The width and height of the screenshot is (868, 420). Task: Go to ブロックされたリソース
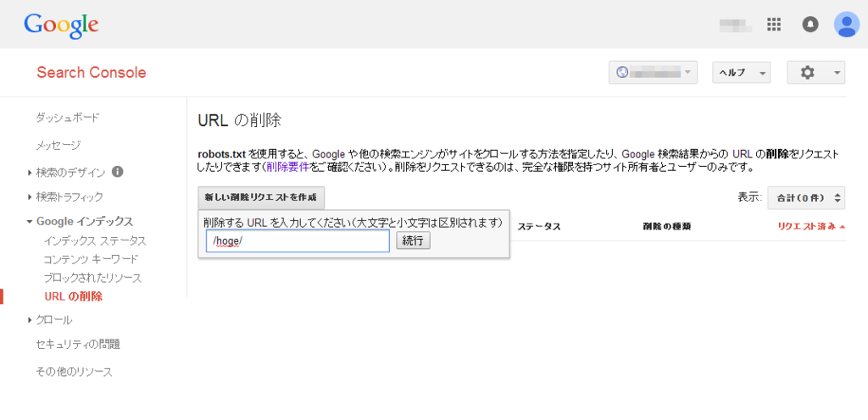coord(92,278)
